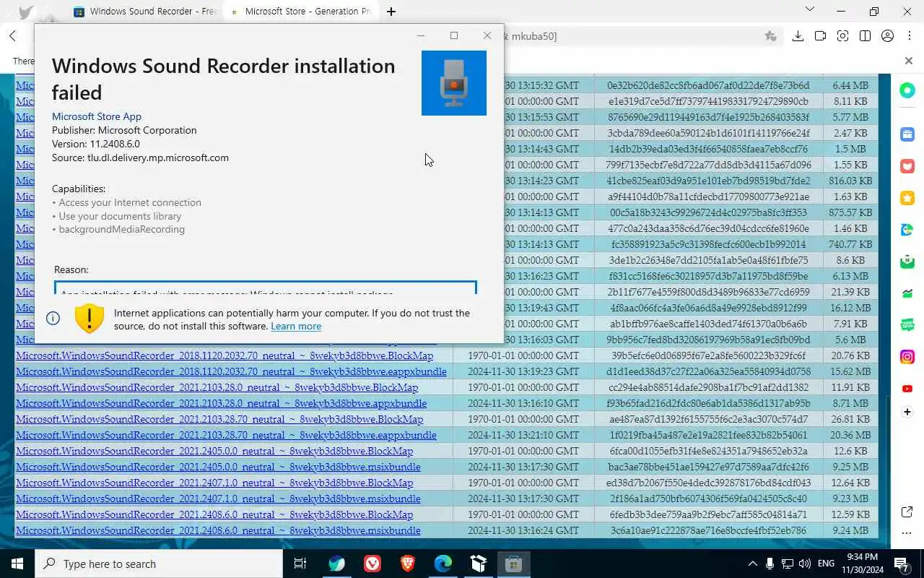This screenshot has width=924, height=578.
Task: Click the microphone tray icon
Action: click(x=770, y=564)
